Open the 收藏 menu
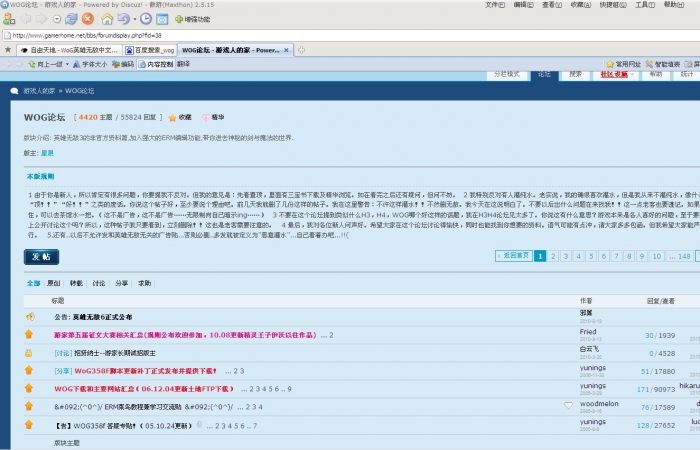The image size is (700, 450). pos(580,5)
